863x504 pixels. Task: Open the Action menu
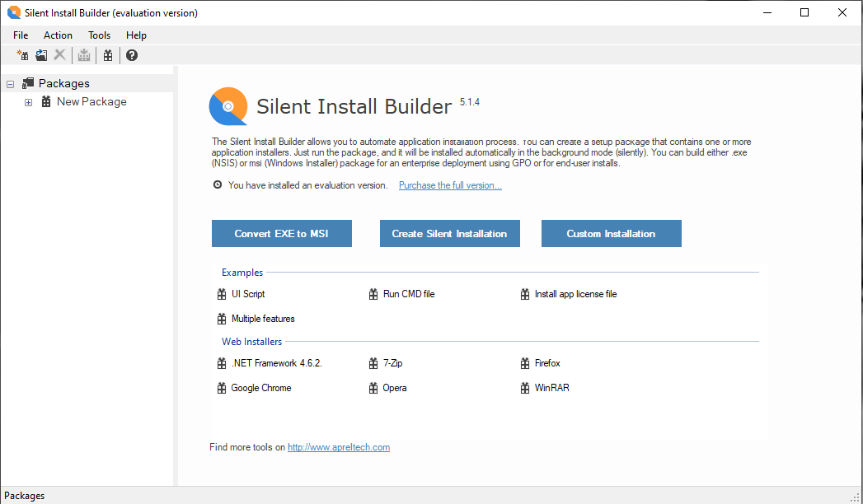pyautogui.click(x=58, y=35)
